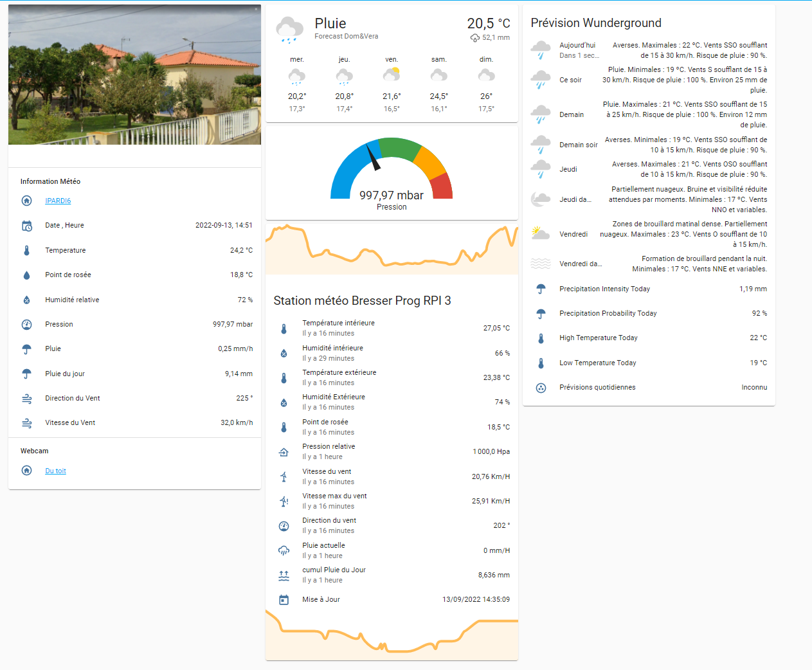
Task: Click the webcam house image
Action: pyautogui.click(x=134, y=75)
